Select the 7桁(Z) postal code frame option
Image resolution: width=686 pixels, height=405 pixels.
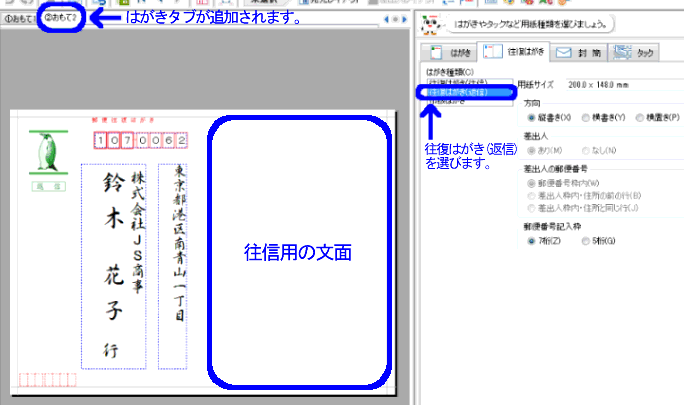coord(530,241)
